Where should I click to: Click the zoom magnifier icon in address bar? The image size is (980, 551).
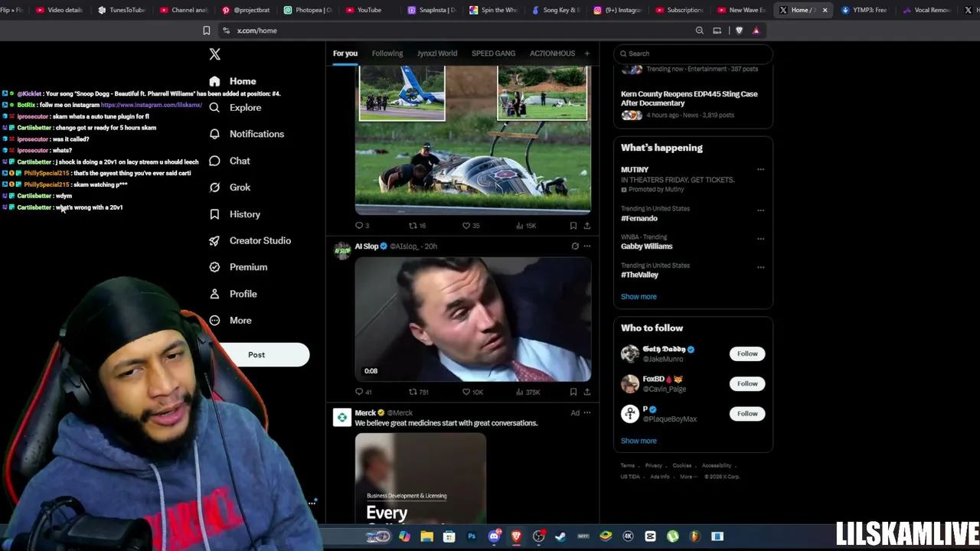tap(699, 31)
